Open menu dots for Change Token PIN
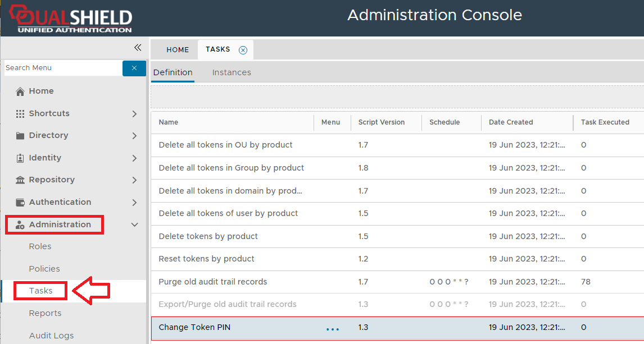 coord(333,328)
